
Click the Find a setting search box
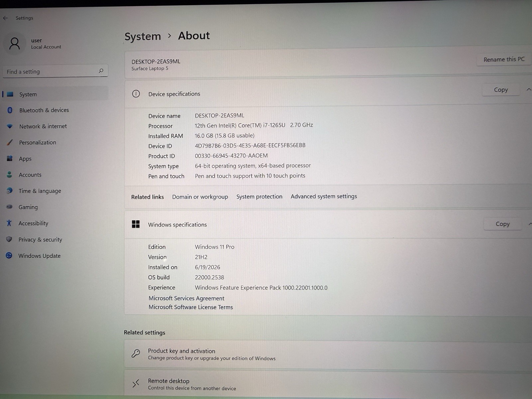55,71
